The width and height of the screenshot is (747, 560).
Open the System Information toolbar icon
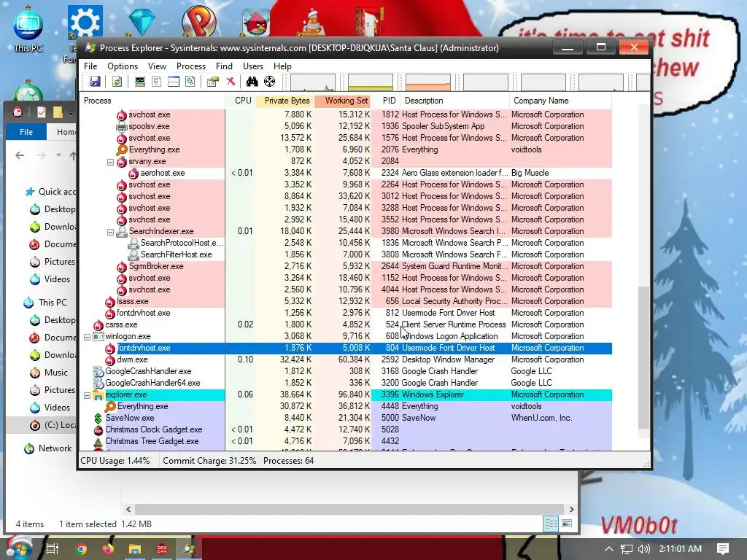[139, 82]
